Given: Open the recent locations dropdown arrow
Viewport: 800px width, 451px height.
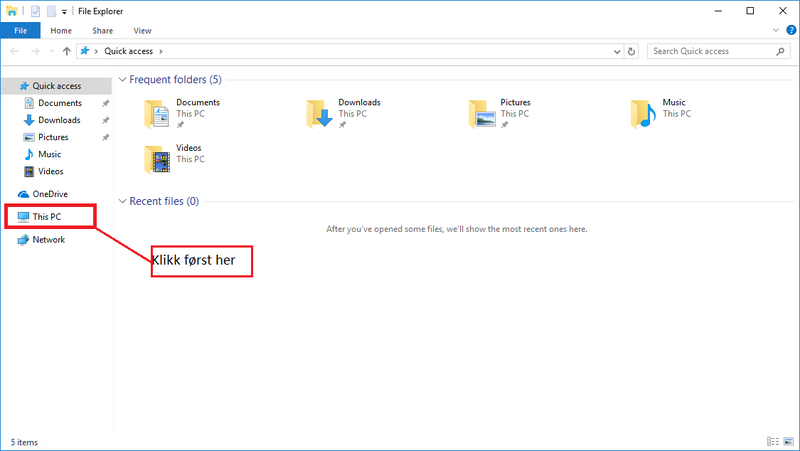Looking at the screenshot, I should [x=52, y=51].
